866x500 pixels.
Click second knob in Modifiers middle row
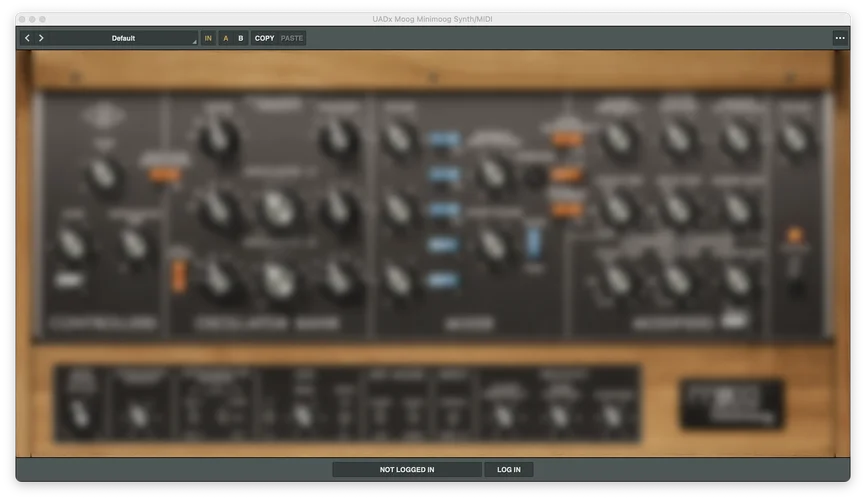pos(678,209)
